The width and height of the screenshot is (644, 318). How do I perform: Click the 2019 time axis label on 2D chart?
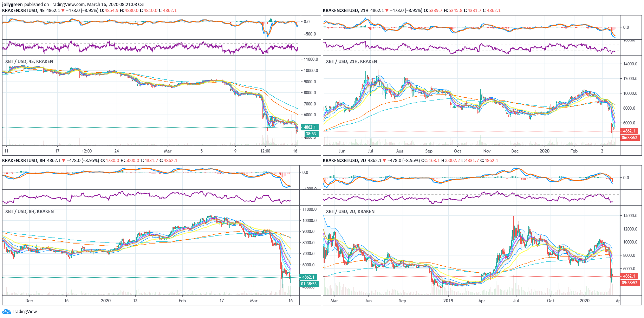pos(448,301)
